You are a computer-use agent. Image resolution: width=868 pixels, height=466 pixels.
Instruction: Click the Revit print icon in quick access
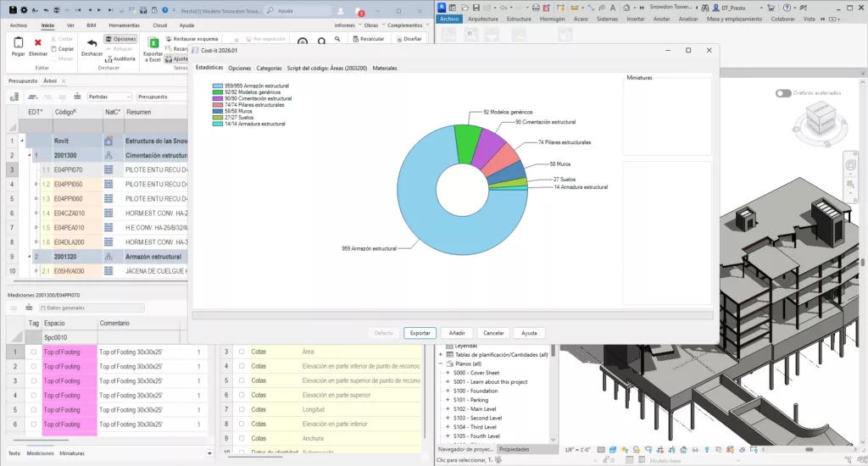pyautogui.click(x=536, y=8)
